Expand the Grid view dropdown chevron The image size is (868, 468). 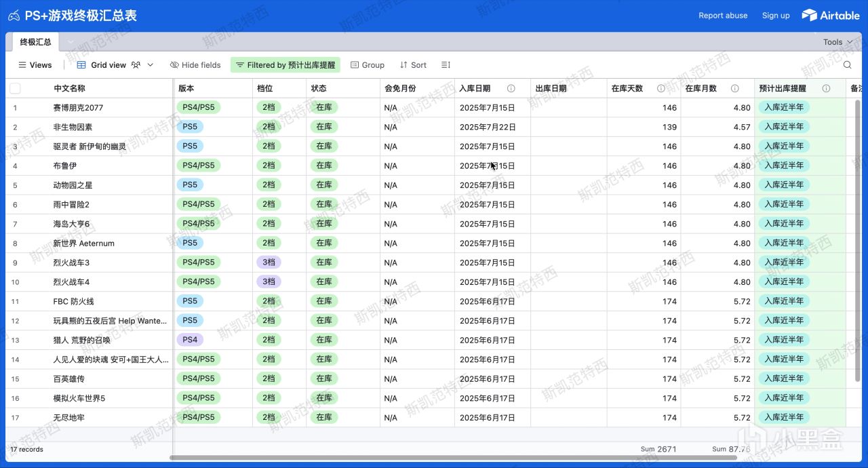[x=151, y=65]
